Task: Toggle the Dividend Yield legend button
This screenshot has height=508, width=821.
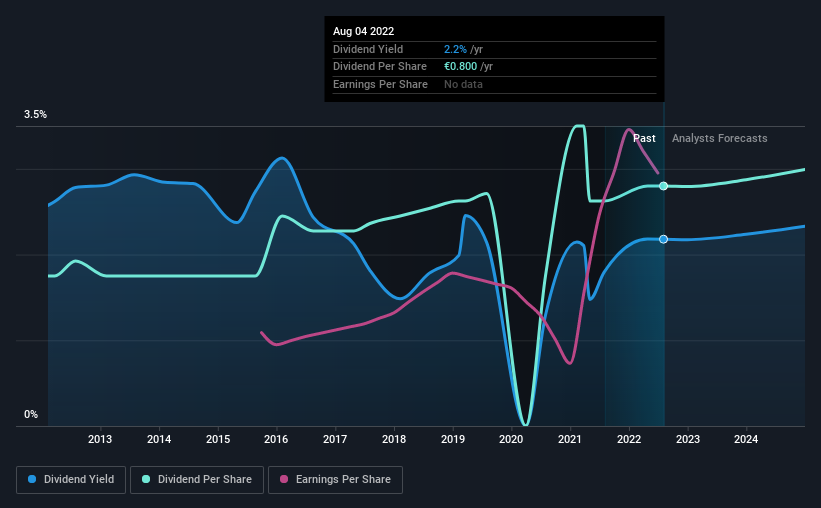Action: pos(71,480)
